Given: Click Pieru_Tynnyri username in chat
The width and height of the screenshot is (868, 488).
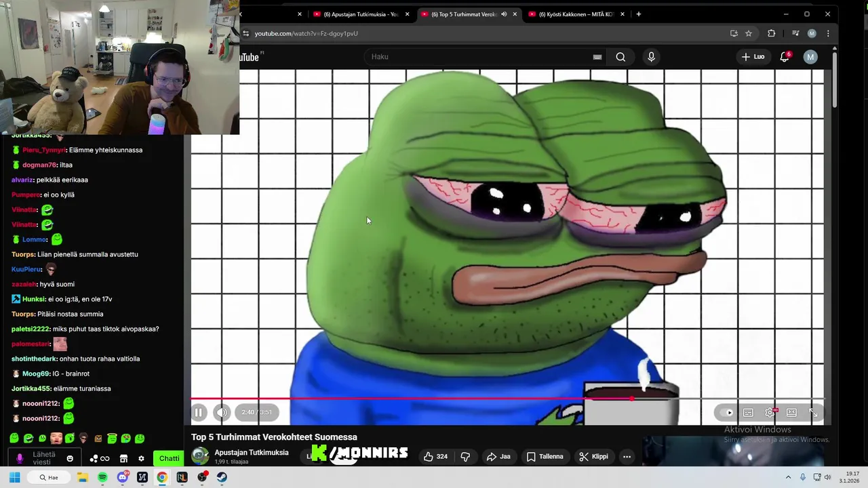Looking at the screenshot, I should point(43,150).
